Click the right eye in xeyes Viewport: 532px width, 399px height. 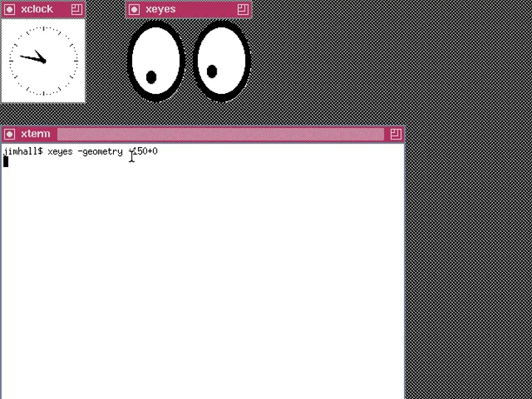222,61
